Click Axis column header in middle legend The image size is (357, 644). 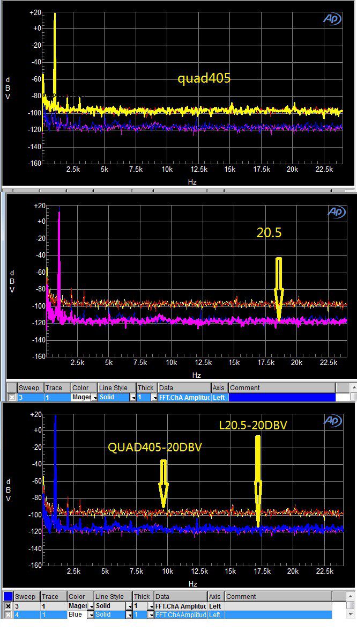tap(220, 387)
